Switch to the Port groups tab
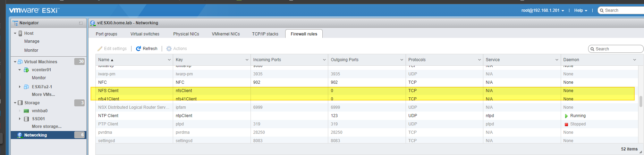Viewport: 644px width, 155px height. [x=107, y=34]
